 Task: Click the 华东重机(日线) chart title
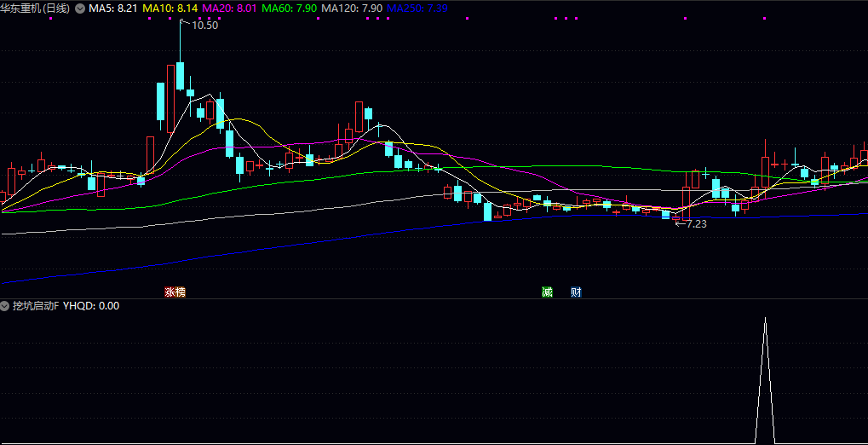coord(35,8)
